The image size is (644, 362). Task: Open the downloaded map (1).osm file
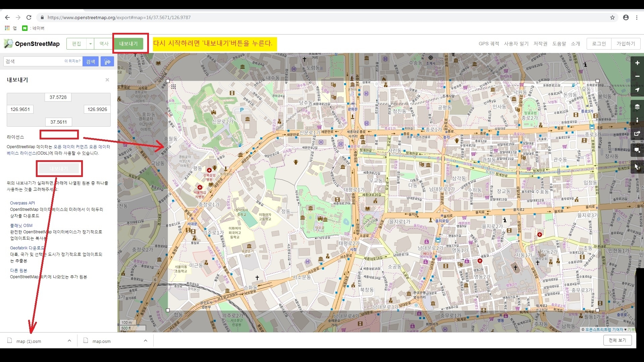click(29, 341)
